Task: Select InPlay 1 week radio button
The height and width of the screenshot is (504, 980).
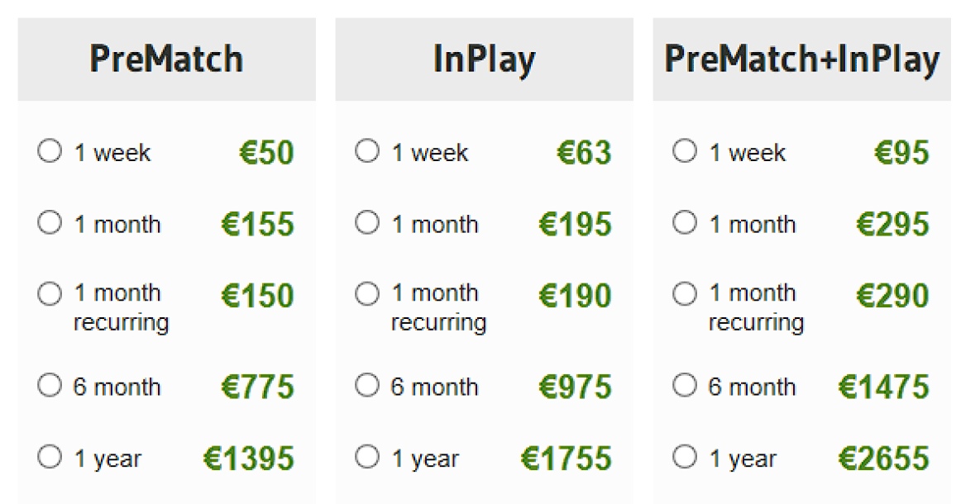Action: point(367,151)
